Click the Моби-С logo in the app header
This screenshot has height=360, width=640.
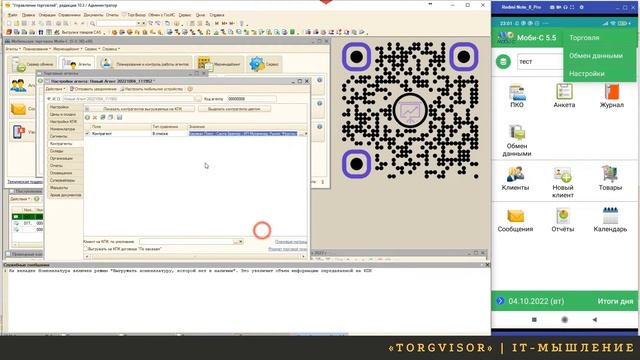coord(505,38)
